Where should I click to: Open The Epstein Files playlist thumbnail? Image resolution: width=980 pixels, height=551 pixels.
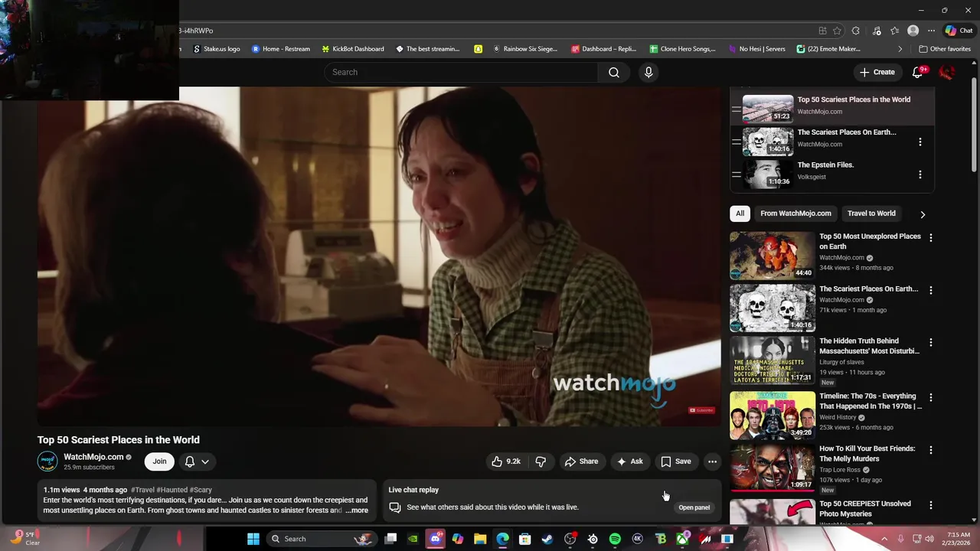point(768,174)
